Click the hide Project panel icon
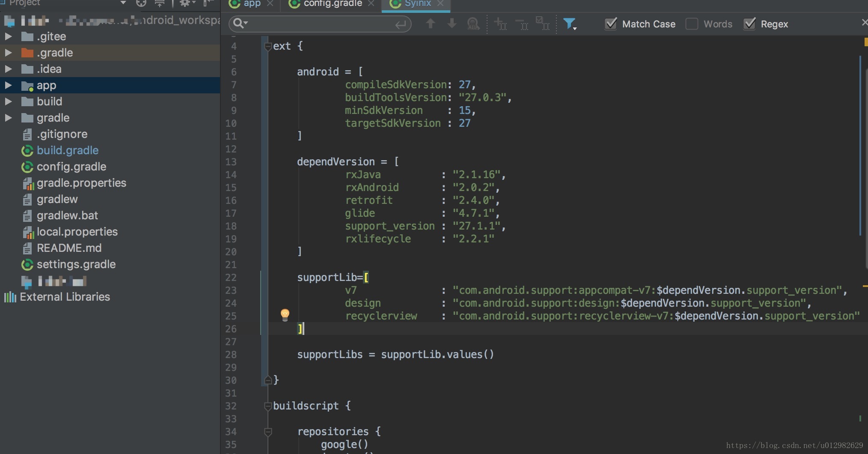 (208, 3)
